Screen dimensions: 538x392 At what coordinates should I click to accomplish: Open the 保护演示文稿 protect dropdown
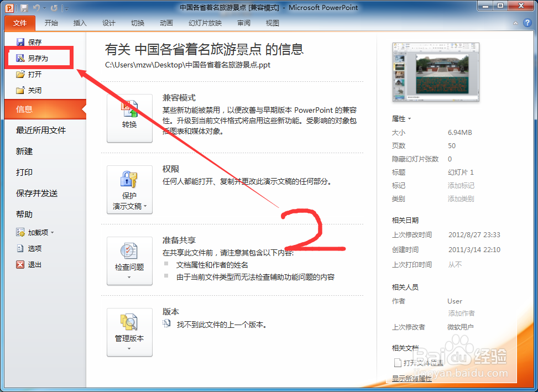click(x=129, y=189)
